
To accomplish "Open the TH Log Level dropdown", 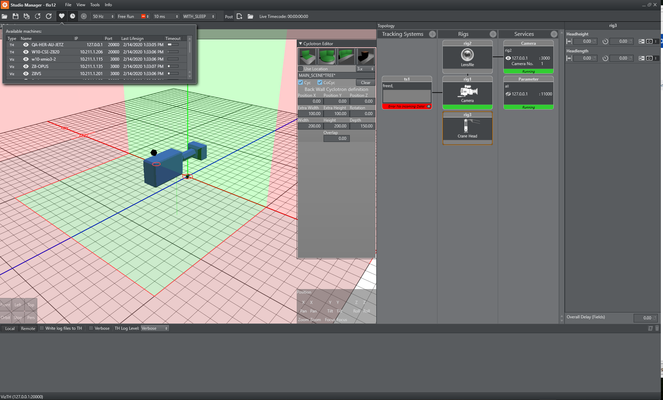I will point(154,328).
